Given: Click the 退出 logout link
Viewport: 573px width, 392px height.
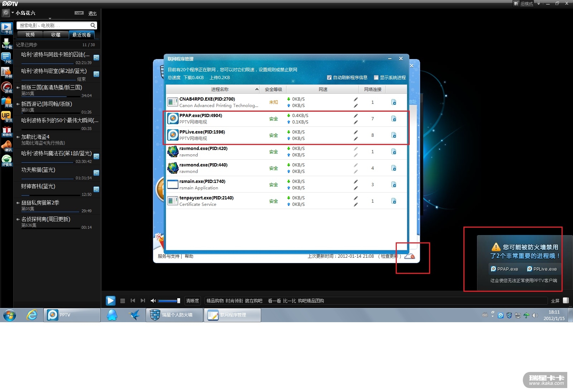Looking at the screenshot, I should pyautogui.click(x=92, y=14).
